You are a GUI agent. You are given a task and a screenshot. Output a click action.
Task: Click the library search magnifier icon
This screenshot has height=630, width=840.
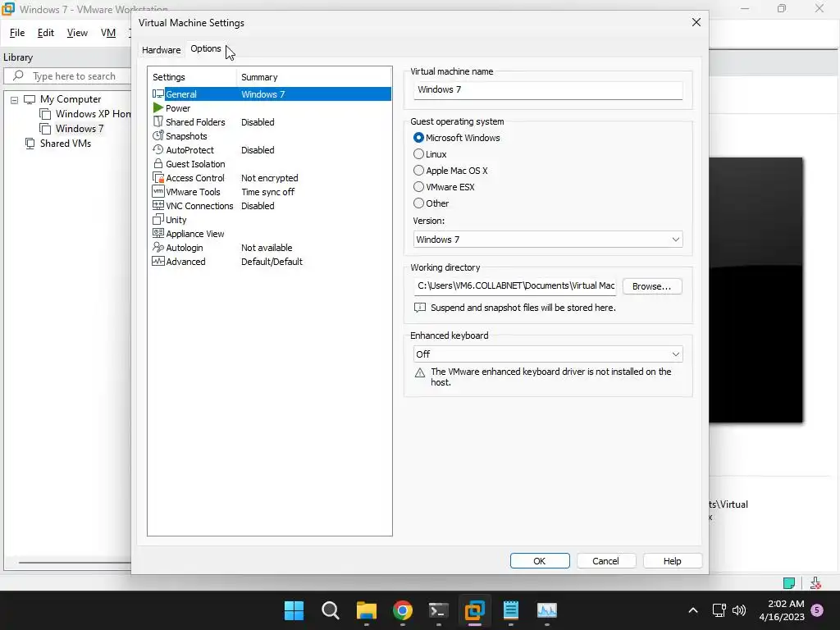(x=18, y=75)
